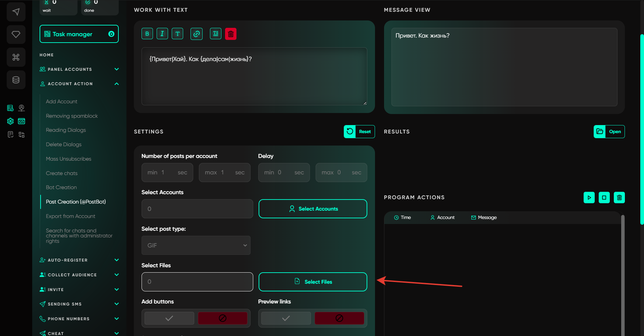Click the Select Files count input field
This screenshot has width=644, height=336.
pyautogui.click(x=197, y=282)
